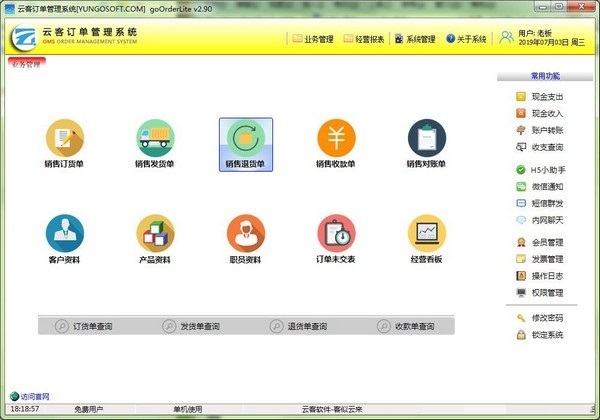Screen dimensions: 600x420
Task: Open 现金支出 in the sidebar
Action: pos(546,97)
